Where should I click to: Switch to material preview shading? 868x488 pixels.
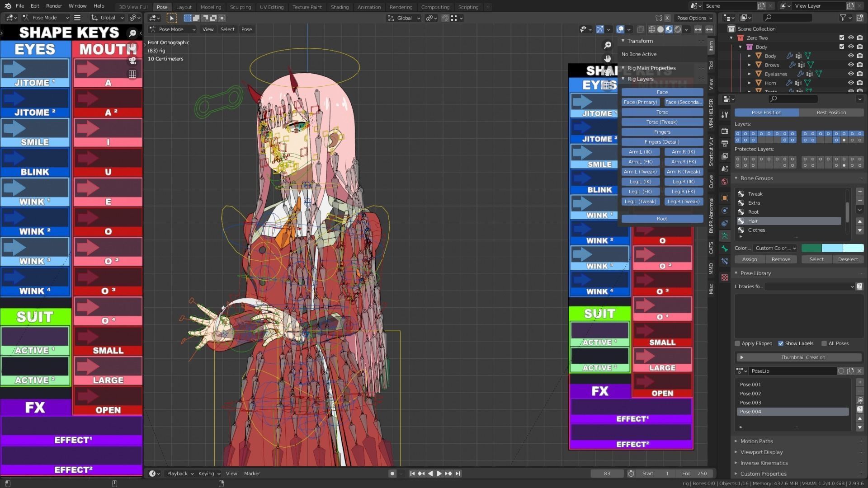click(x=669, y=29)
